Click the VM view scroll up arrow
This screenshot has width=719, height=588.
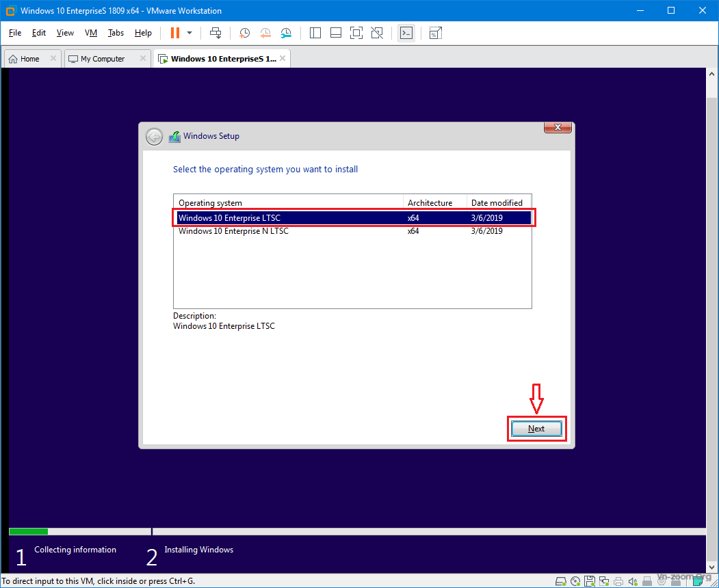click(x=711, y=74)
